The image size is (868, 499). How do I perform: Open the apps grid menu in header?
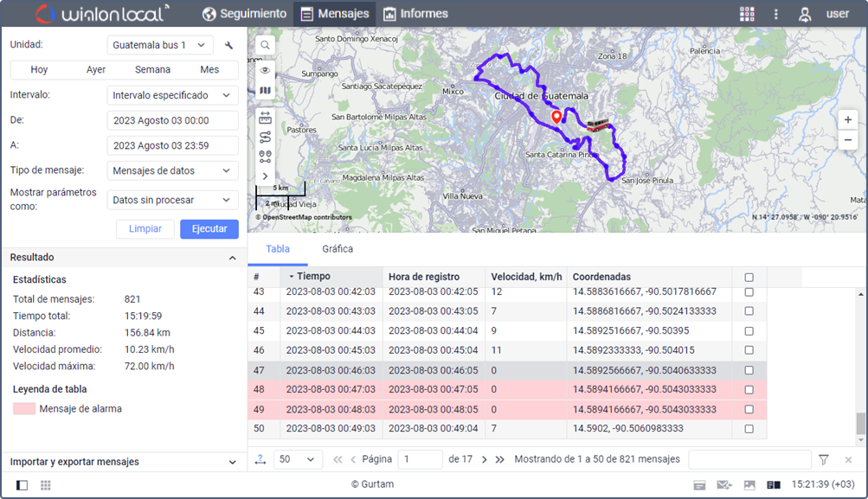coord(747,14)
